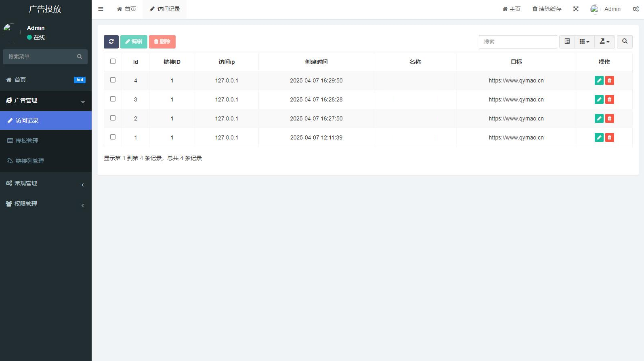Toggle the table card view icon
Viewport: 644px width, 361px height.
[567, 42]
